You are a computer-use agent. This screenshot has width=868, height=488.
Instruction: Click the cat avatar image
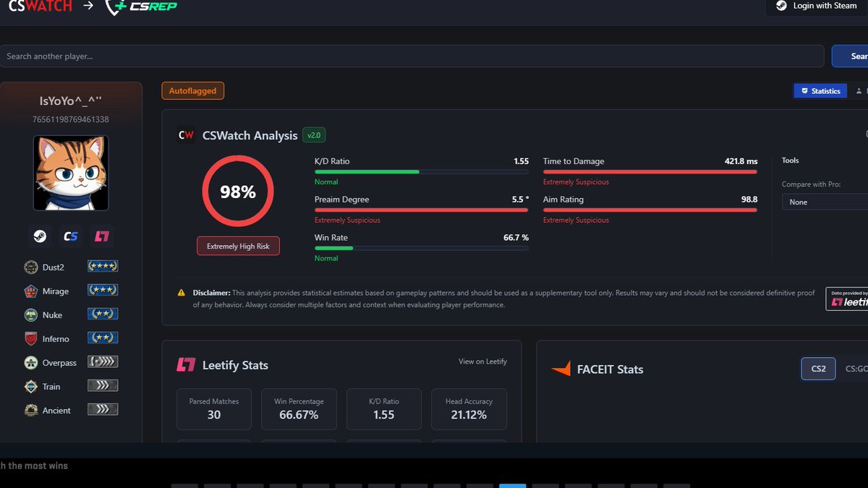71,174
